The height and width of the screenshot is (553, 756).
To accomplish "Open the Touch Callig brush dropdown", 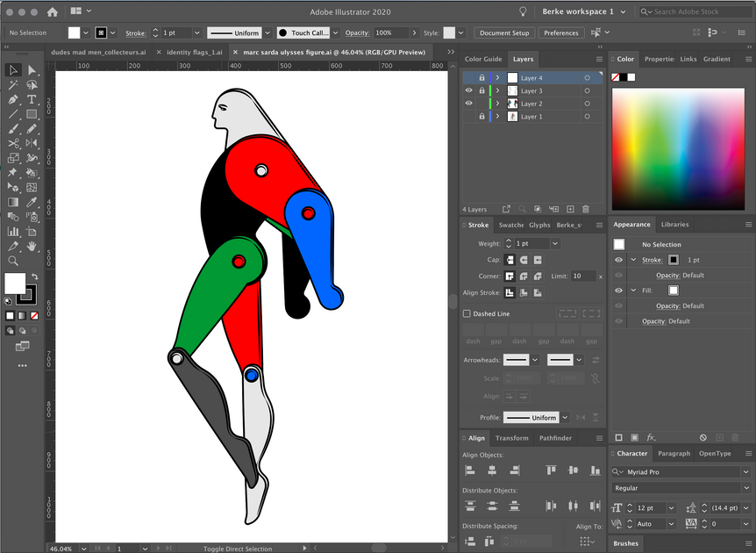I will tap(336, 32).
